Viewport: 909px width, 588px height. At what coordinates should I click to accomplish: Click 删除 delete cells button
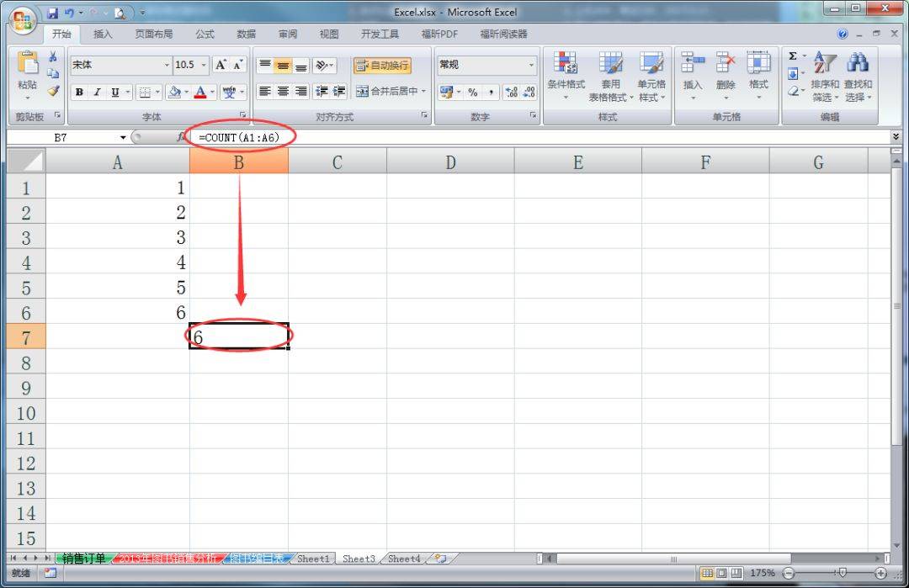click(x=726, y=76)
